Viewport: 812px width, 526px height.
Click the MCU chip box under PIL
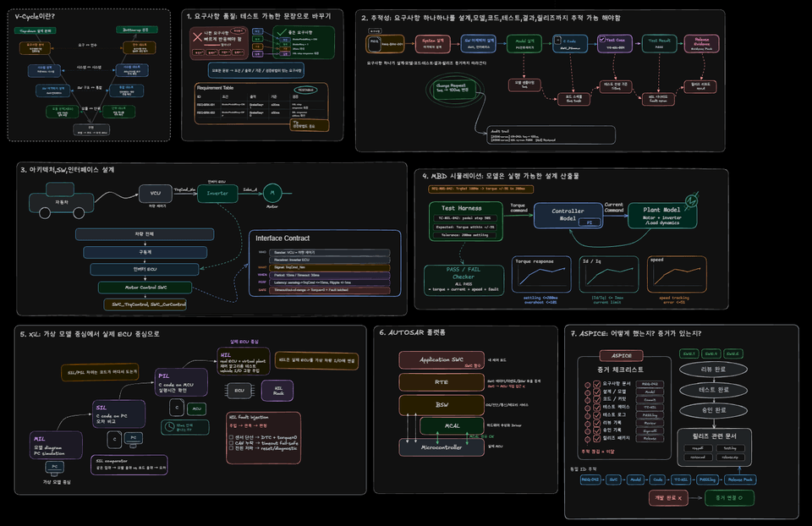coord(196,408)
